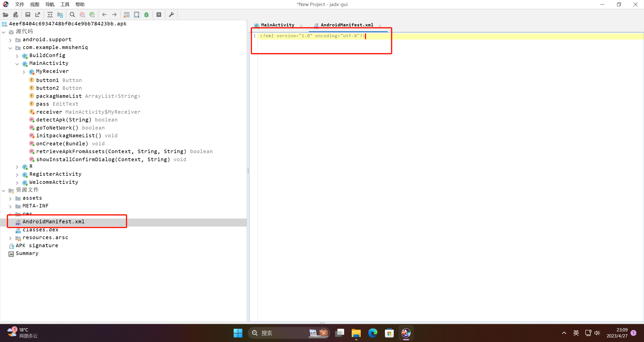Click the quark engine icon
Screen dimensions: 644x342
(137, 15)
